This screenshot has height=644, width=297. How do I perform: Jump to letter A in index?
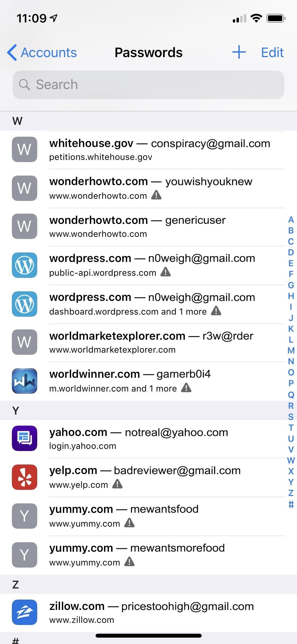click(291, 220)
